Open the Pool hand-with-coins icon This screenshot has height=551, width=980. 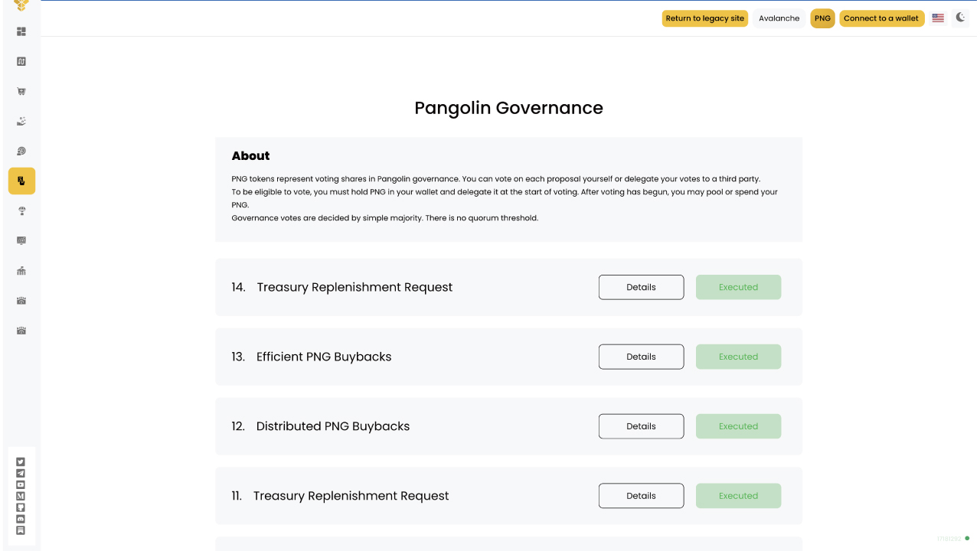click(21, 121)
